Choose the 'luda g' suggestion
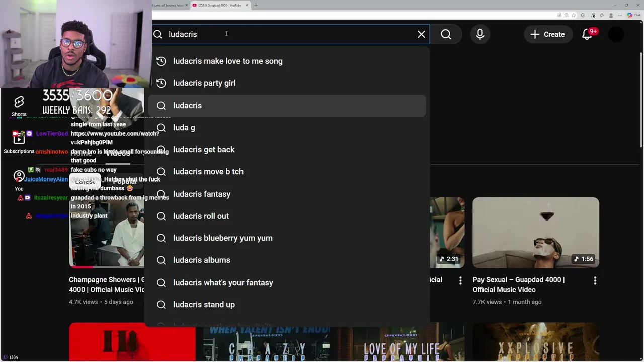 pyautogui.click(x=287, y=128)
